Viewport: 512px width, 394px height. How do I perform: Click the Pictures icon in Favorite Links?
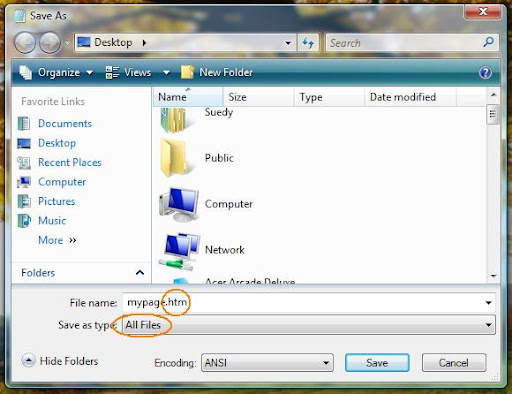[24, 201]
